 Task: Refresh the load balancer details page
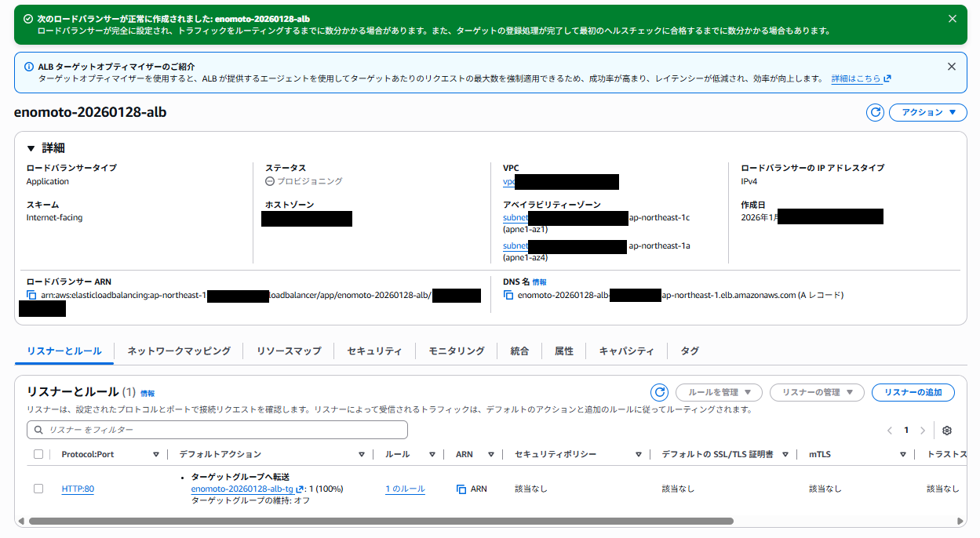(x=875, y=112)
